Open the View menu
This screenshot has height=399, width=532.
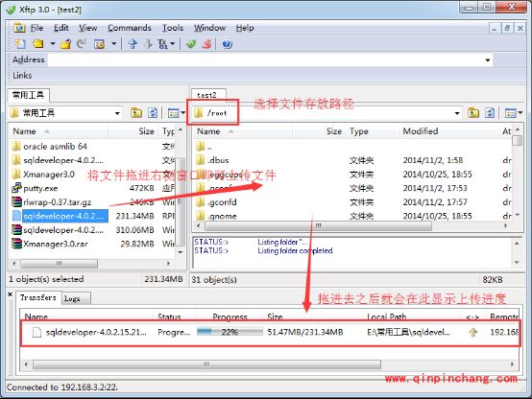click(x=88, y=28)
